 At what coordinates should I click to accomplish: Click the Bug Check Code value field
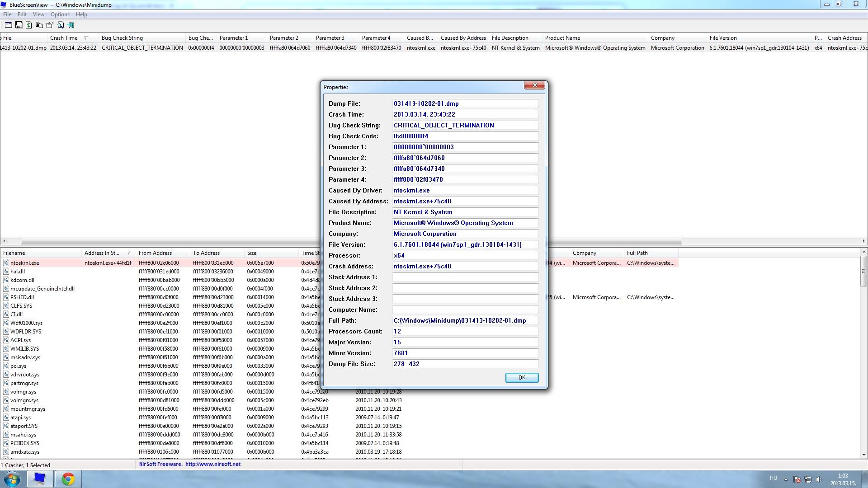coord(465,136)
